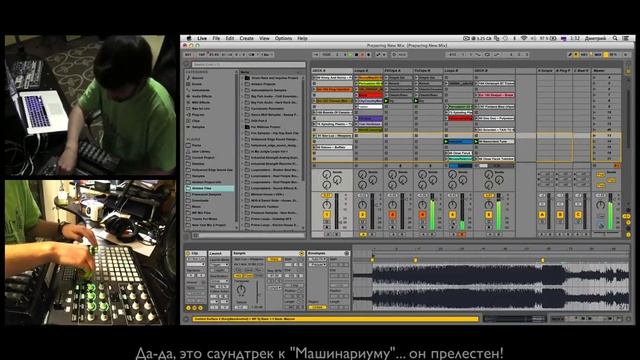This screenshot has height=360, width=640.
Task: Click the Loops A crossfader A assign button
Action: click(363, 235)
